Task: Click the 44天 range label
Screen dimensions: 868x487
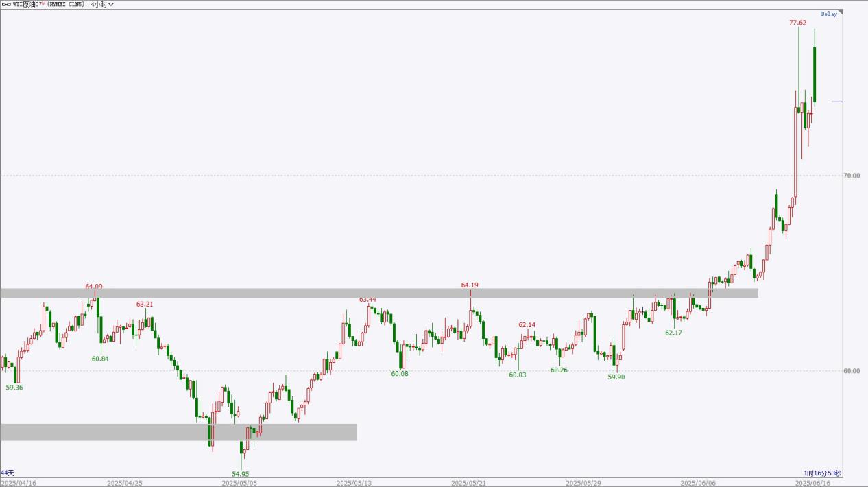Action: click(x=7, y=473)
